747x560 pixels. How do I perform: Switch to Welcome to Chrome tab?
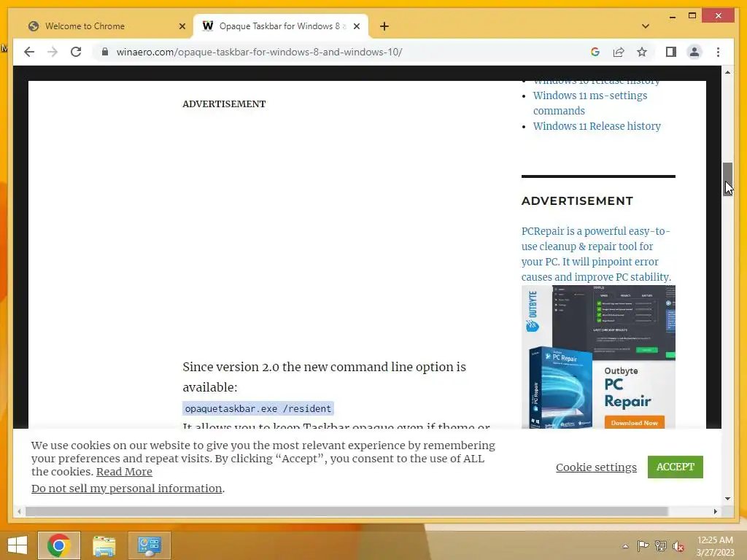(106, 26)
